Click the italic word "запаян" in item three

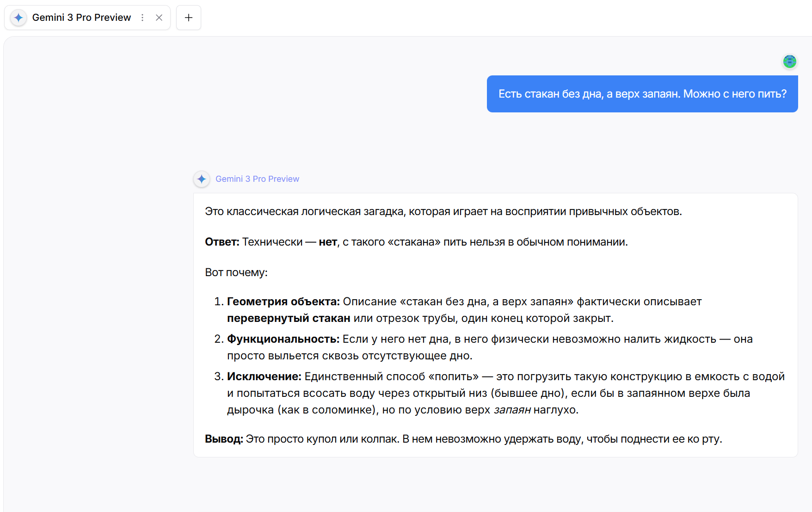(512, 410)
